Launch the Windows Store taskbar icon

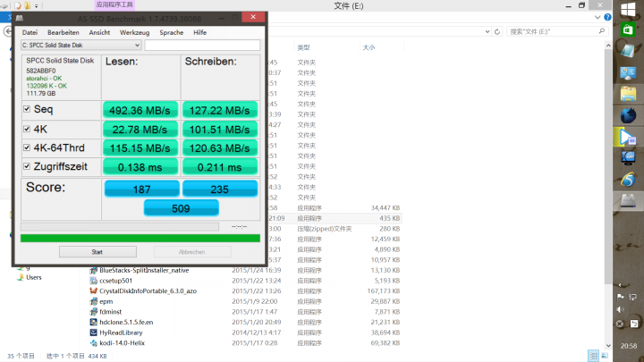pos(628,30)
